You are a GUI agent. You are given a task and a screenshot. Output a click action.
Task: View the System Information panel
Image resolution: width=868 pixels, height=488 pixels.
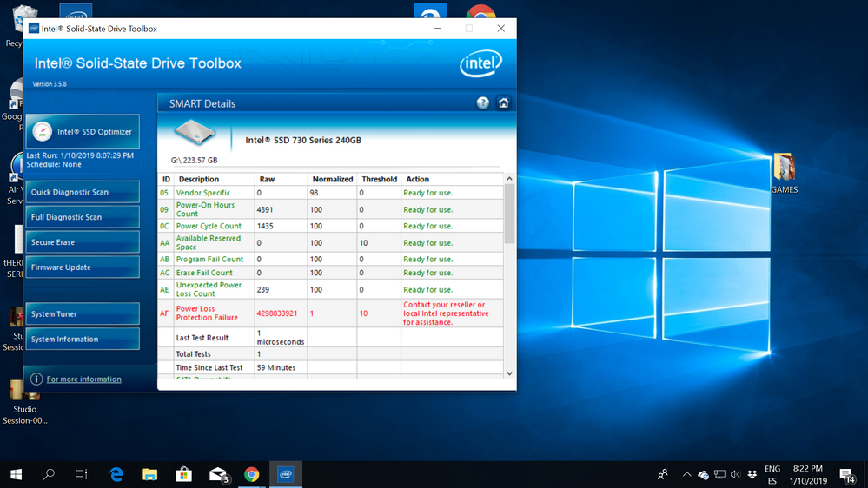tap(83, 340)
